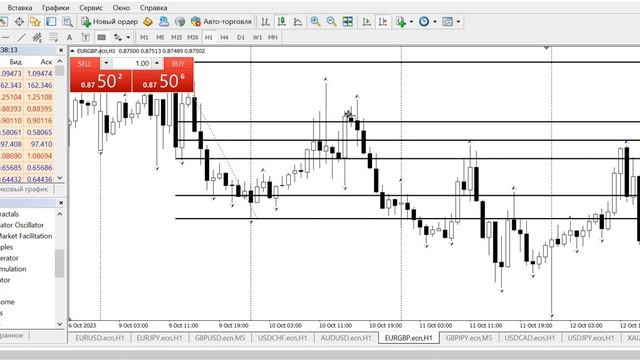This screenshot has width=640, height=360.
Task: Switch to EURUSD.ecn,H1 chart tab
Action: tap(99, 338)
